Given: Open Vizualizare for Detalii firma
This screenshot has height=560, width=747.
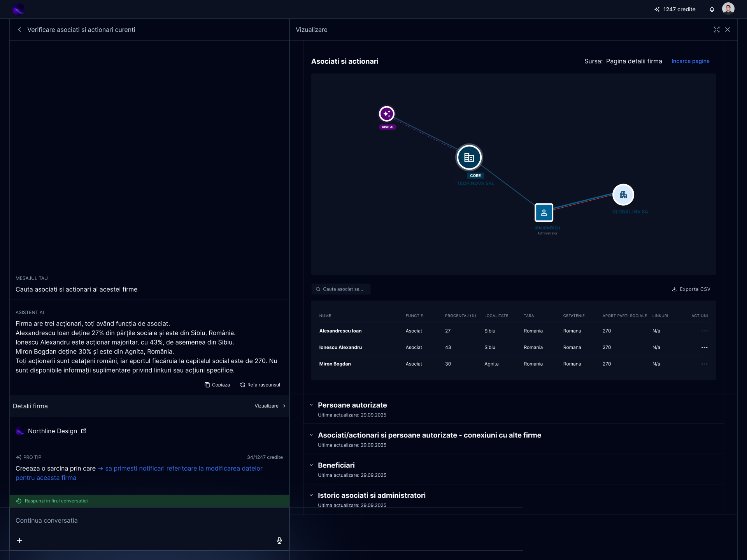Looking at the screenshot, I should [x=270, y=406].
